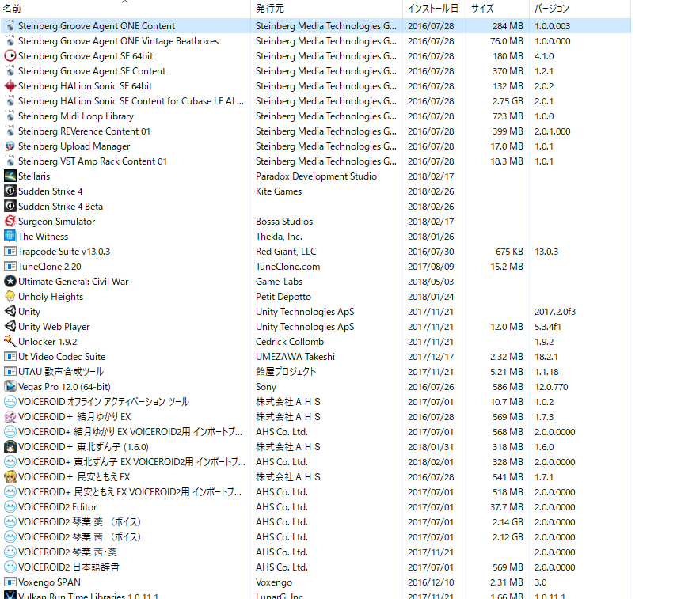Sort list by 名前 column header
Screen dimensions: 700x599
tap(125, 9)
